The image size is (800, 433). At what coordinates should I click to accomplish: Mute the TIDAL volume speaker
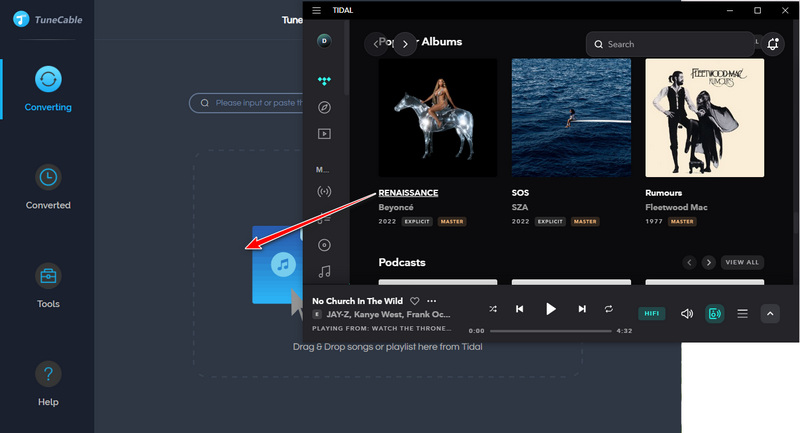(687, 314)
